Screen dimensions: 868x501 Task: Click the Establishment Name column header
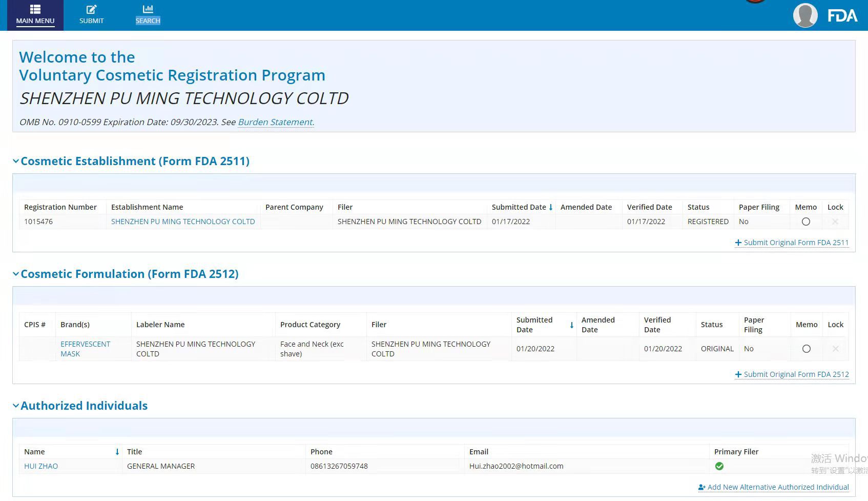pos(147,207)
